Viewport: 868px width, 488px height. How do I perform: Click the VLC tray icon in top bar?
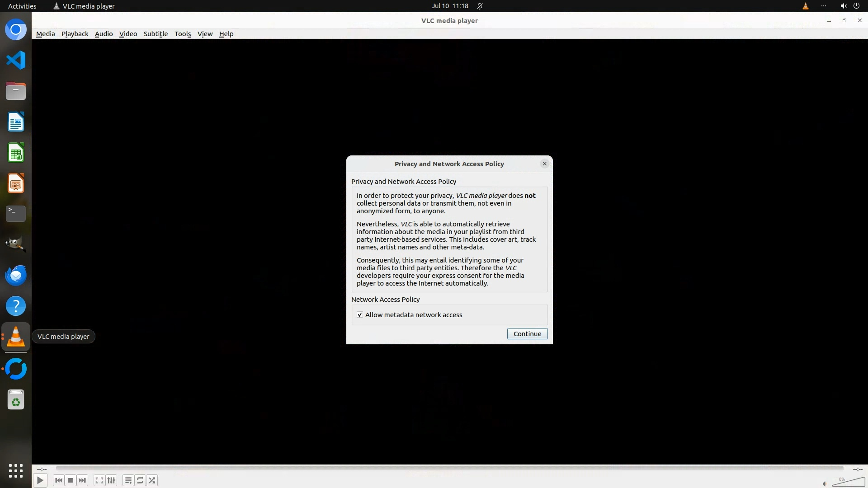[805, 6]
